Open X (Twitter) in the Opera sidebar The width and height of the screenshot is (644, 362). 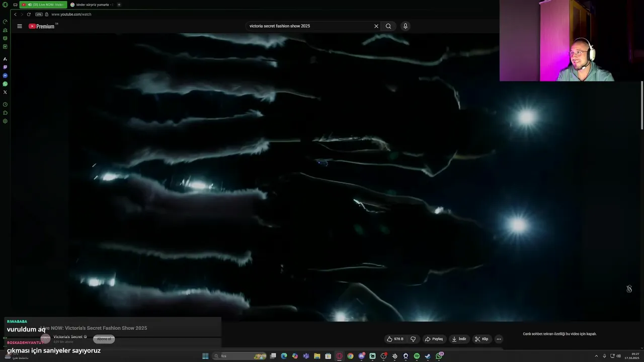5,92
